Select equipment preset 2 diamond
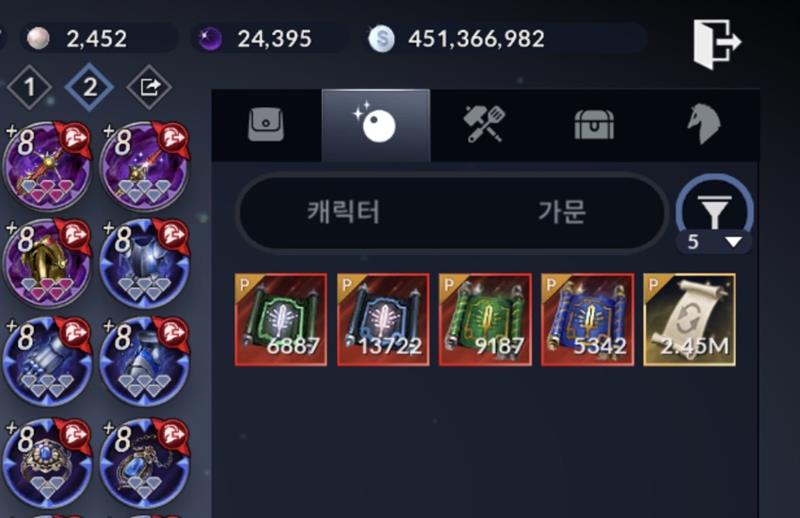This screenshot has height=518, width=800. pos(89,87)
